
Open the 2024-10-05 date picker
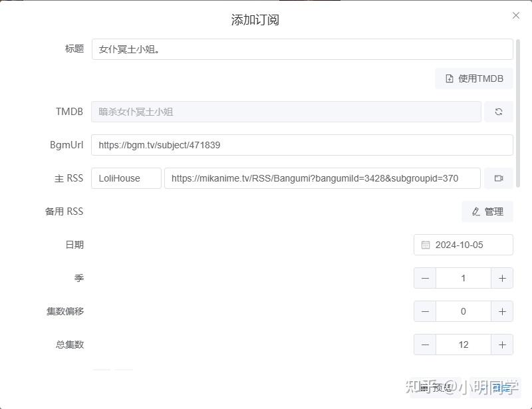[x=463, y=245]
